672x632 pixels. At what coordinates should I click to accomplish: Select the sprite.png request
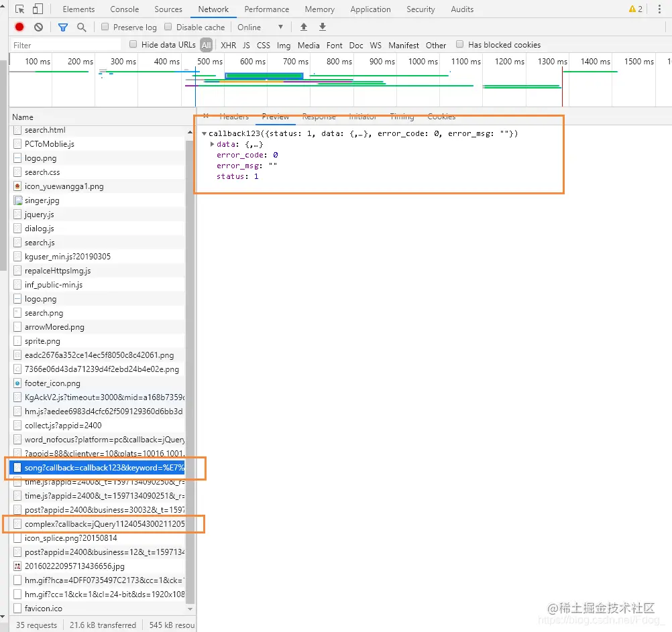97,341
